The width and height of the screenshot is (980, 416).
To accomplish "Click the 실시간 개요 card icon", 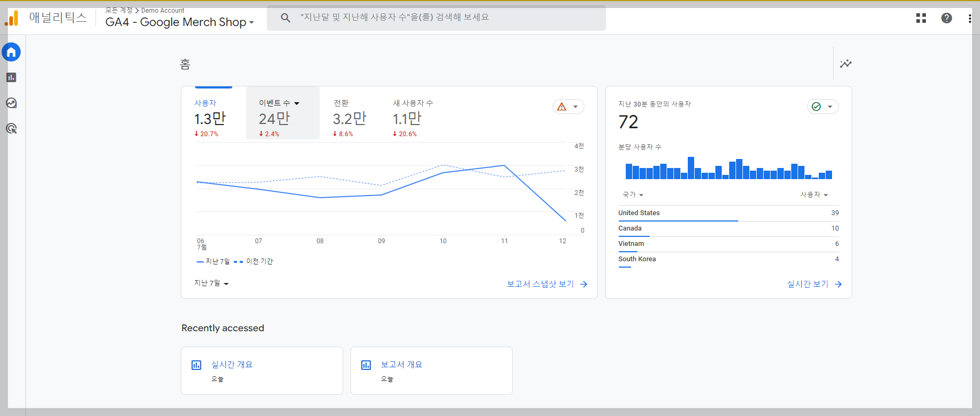I will click(196, 365).
